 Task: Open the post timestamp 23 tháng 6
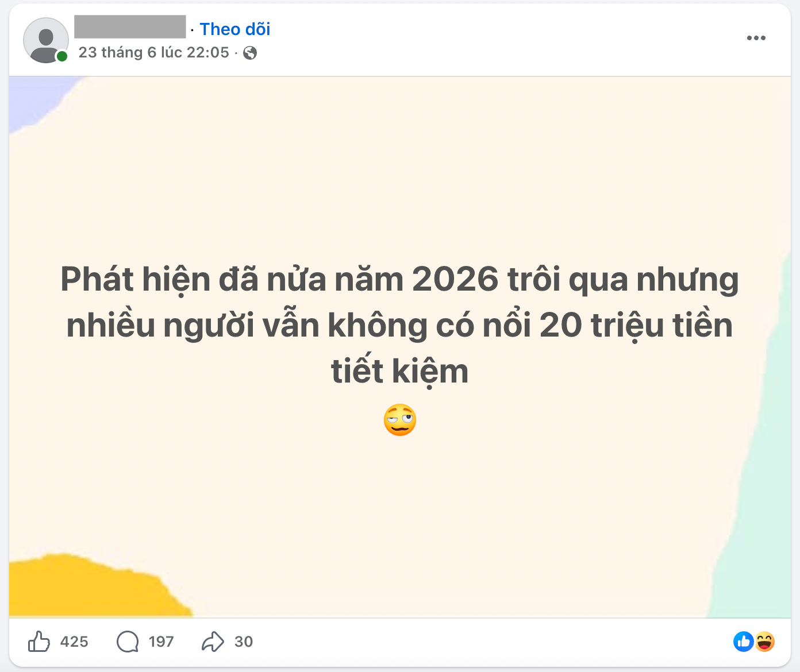click(x=153, y=52)
